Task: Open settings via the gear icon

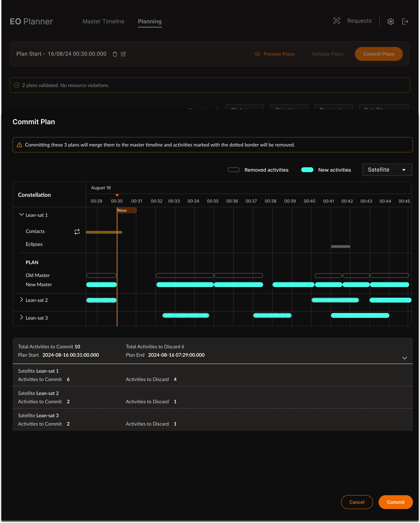Action: pyautogui.click(x=390, y=22)
